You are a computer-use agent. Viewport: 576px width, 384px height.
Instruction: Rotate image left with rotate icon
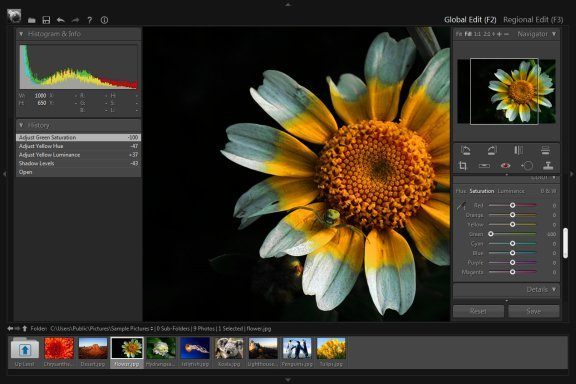(465, 150)
